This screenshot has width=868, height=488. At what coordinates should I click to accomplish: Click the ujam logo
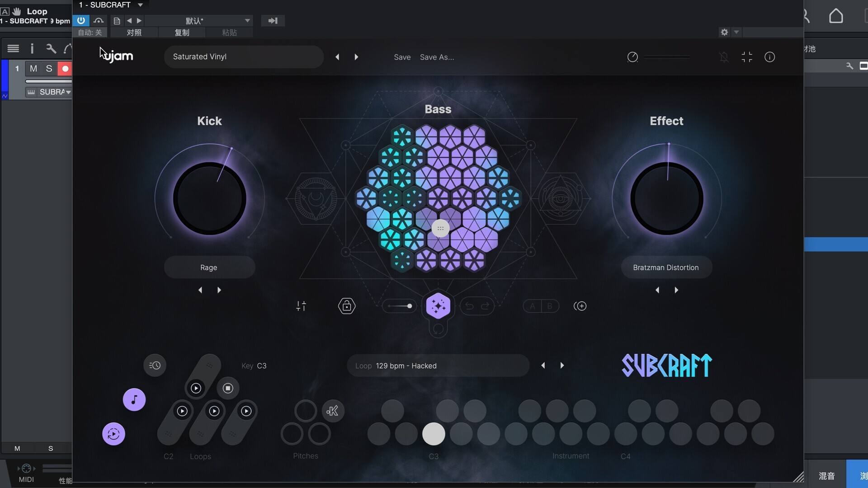[x=118, y=56]
